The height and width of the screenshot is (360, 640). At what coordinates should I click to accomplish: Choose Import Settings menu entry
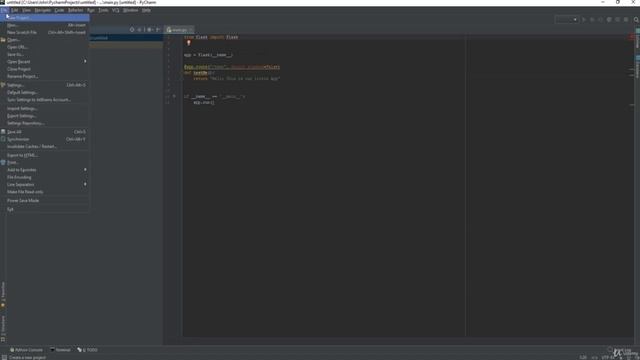coord(44,109)
